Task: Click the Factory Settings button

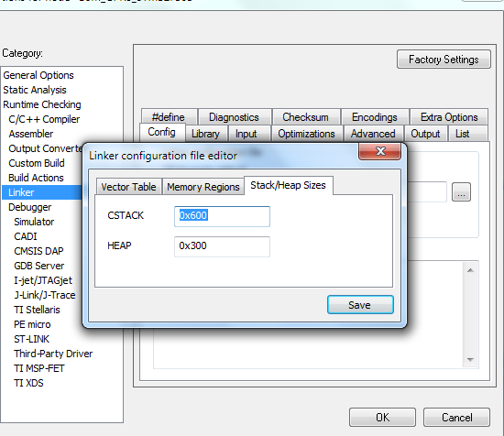Action: [444, 60]
